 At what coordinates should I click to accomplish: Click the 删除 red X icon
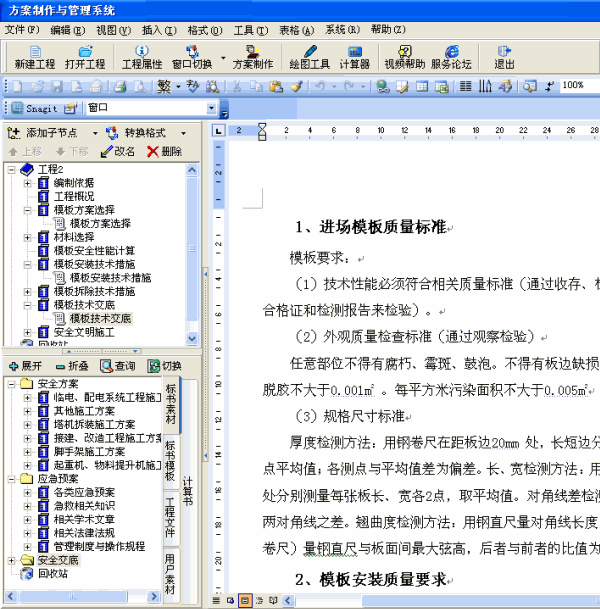153,151
